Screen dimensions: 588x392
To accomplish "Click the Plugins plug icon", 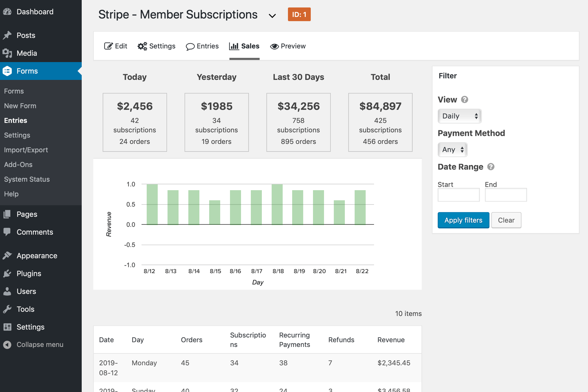I will click(7, 273).
